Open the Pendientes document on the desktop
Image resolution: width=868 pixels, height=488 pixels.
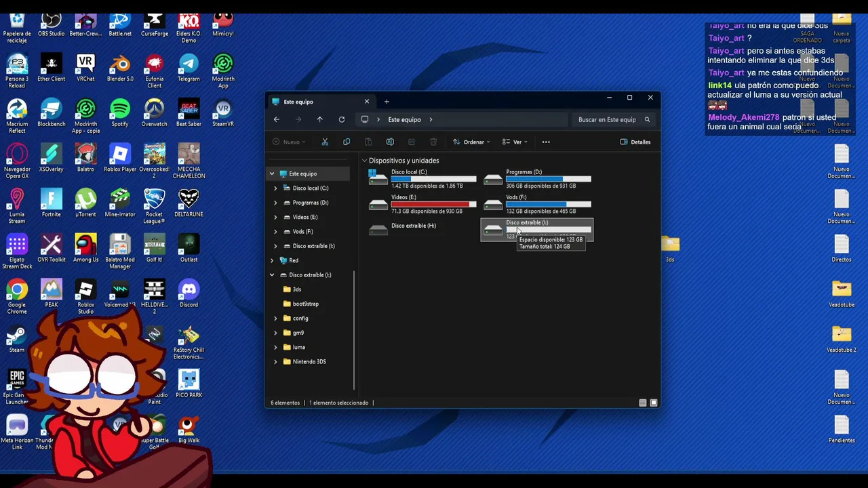point(842,428)
